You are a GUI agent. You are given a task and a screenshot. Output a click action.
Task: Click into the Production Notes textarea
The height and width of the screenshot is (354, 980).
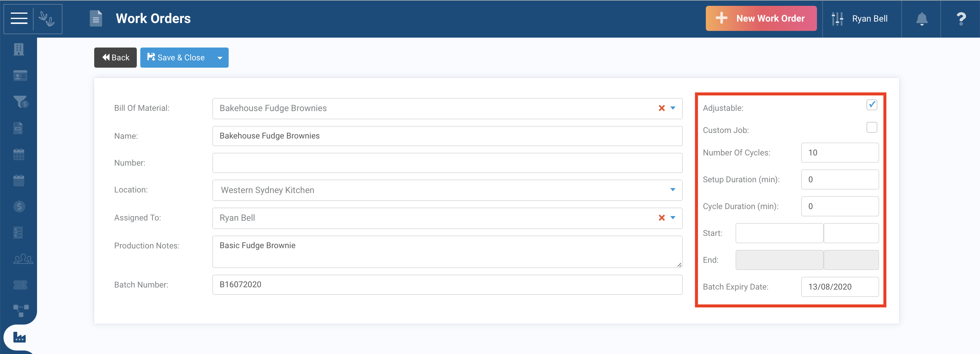coord(447,252)
